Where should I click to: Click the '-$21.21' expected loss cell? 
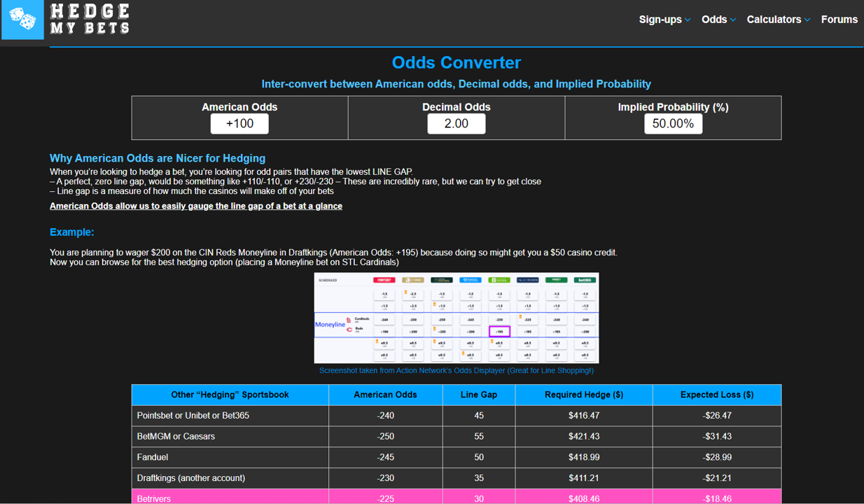click(x=717, y=479)
